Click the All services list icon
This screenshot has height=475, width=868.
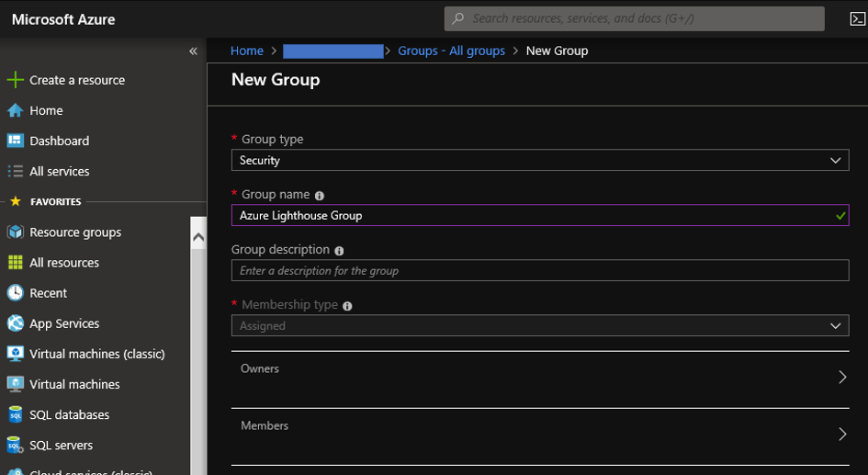coord(15,171)
